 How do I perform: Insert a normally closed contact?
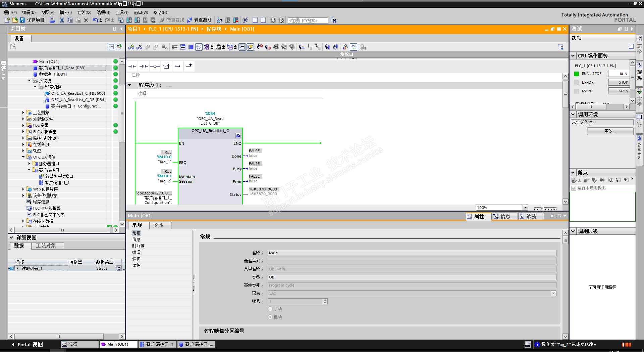coord(144,66)
